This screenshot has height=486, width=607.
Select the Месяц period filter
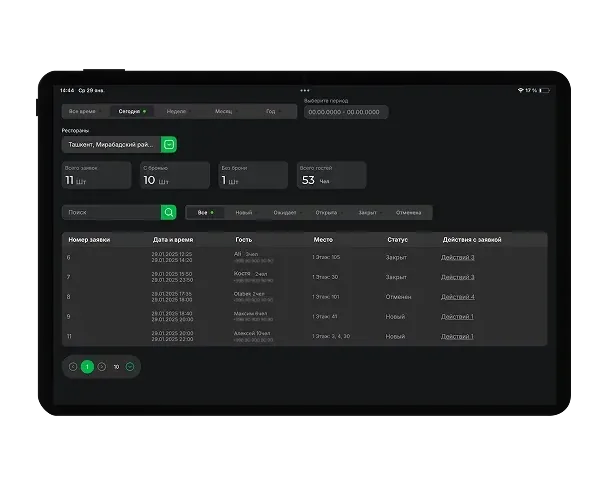point(226,112)
